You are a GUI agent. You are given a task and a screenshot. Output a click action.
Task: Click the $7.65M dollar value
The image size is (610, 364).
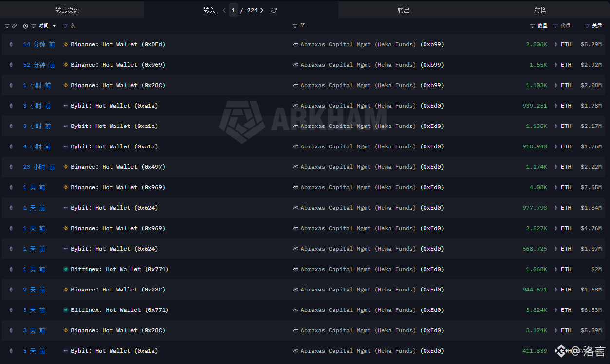591,187
